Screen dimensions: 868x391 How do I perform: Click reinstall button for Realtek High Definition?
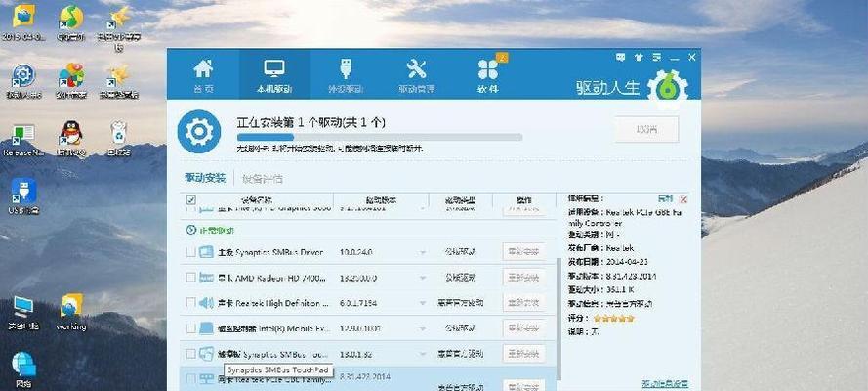[x=523, y=302]
